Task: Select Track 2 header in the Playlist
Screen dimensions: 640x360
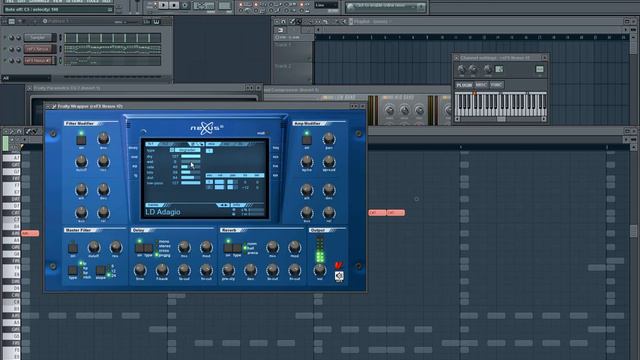Action: click(292, 72)
